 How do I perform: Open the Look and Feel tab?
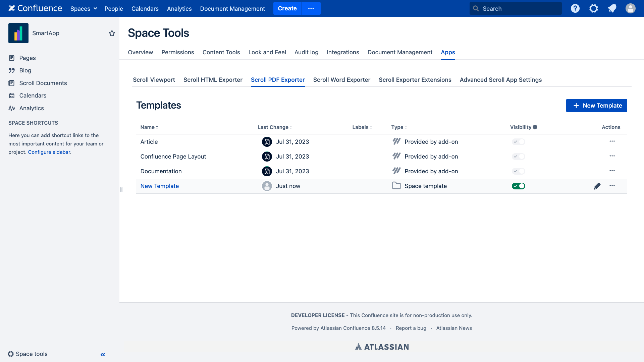267,52
